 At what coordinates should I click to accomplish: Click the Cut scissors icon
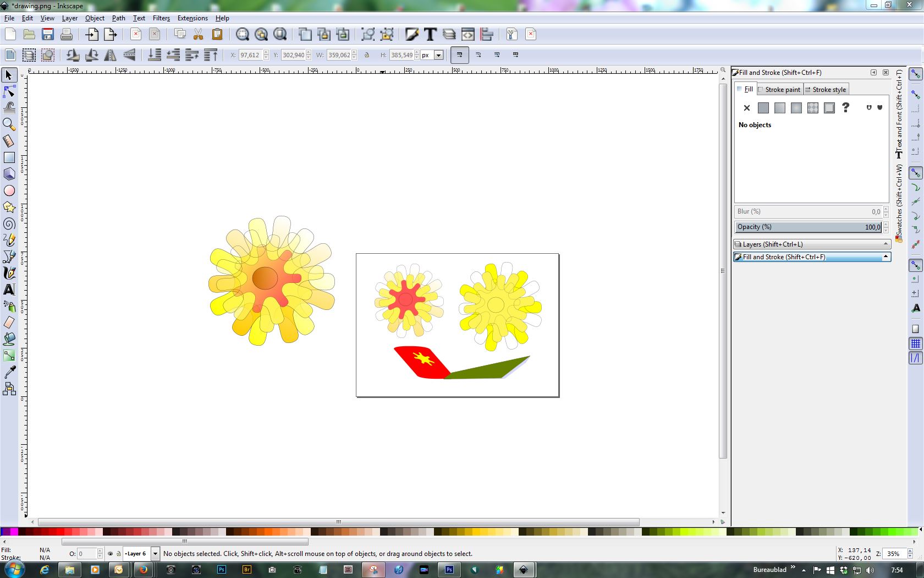pyautogui.click(x=199, y=34)
